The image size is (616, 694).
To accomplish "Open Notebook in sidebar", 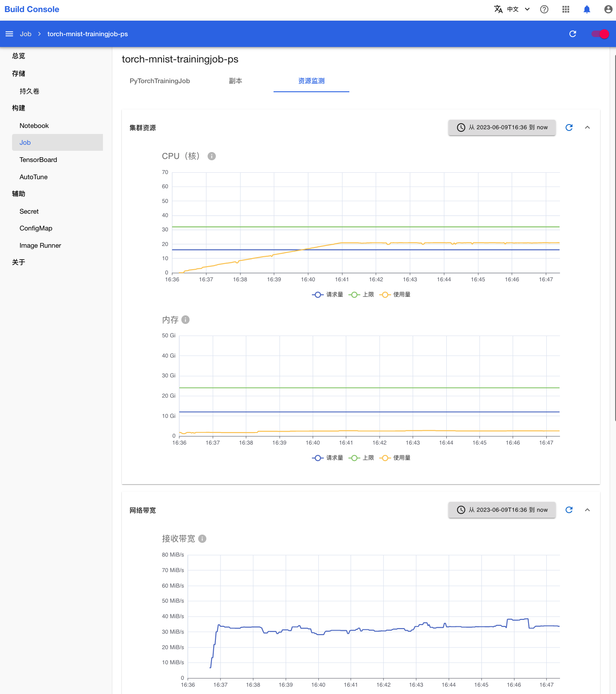I will click(x=34, y=126).
